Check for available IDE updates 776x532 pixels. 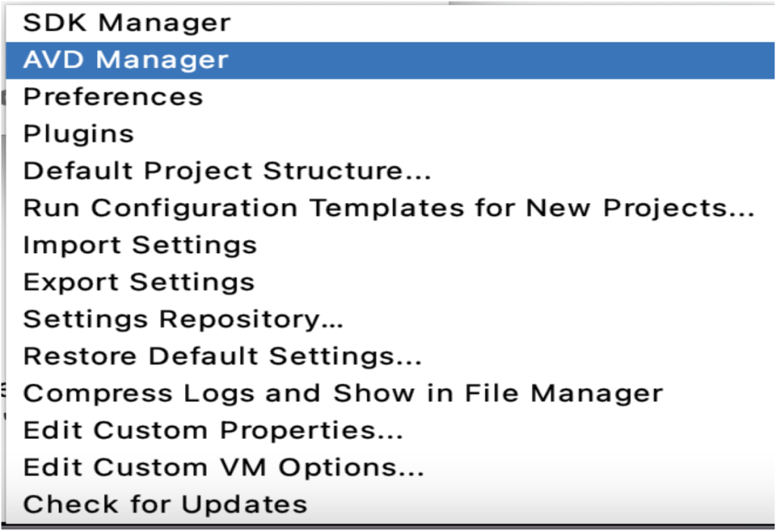coord(165,504)
